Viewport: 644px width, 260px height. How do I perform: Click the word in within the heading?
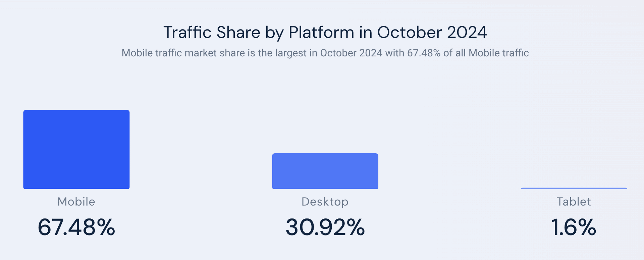pyautogui.click(x=366, y=33)
